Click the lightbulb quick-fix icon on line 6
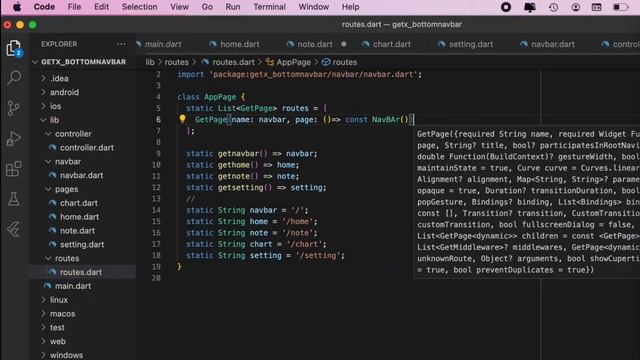 (x=182, y=119)
